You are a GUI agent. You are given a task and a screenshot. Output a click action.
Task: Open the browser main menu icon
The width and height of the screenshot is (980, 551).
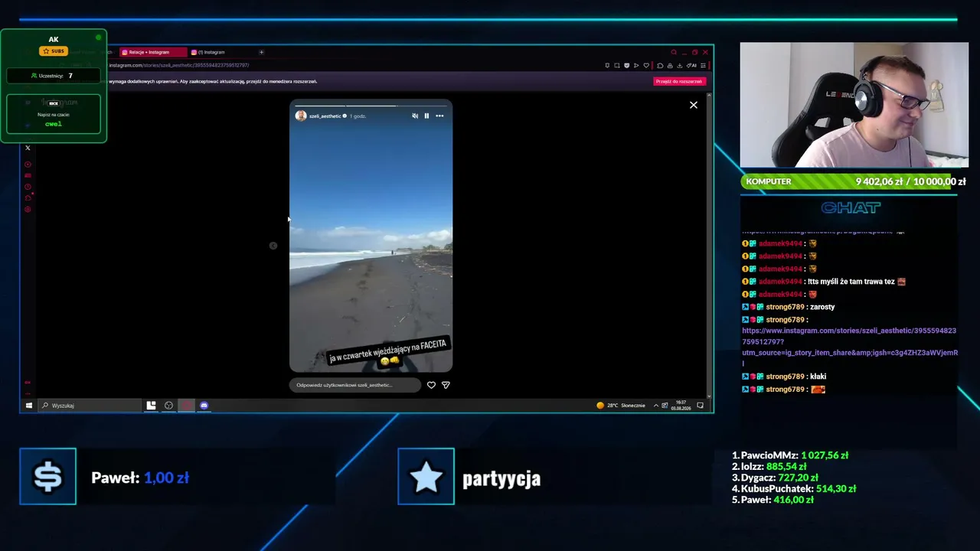coord(704,65)
